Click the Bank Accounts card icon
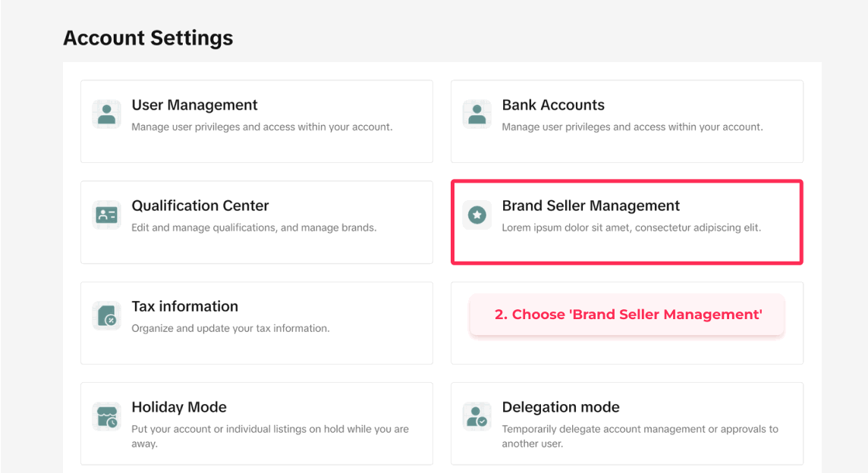868x473 pixels. [x=477, y=114]
